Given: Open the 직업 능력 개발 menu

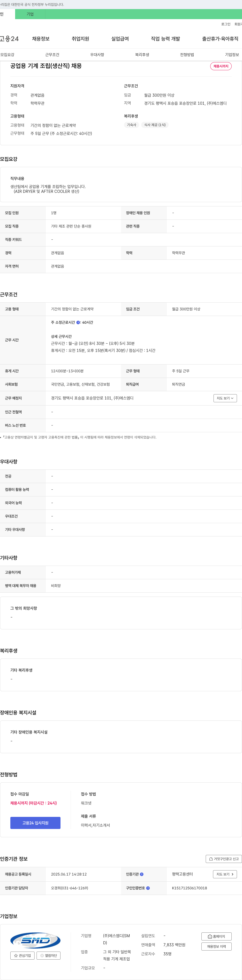Looking at the screenshot, I should (165, 39).
